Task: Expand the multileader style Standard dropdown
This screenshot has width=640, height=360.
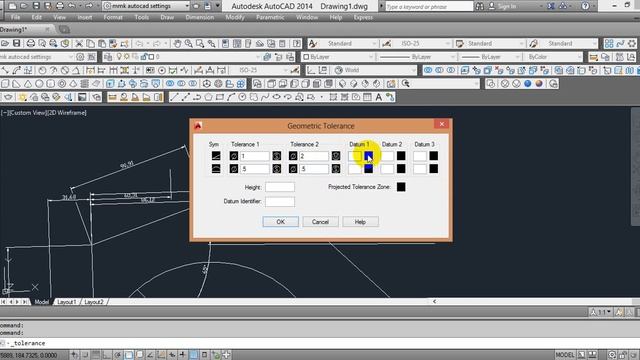Action: [594, 43]
